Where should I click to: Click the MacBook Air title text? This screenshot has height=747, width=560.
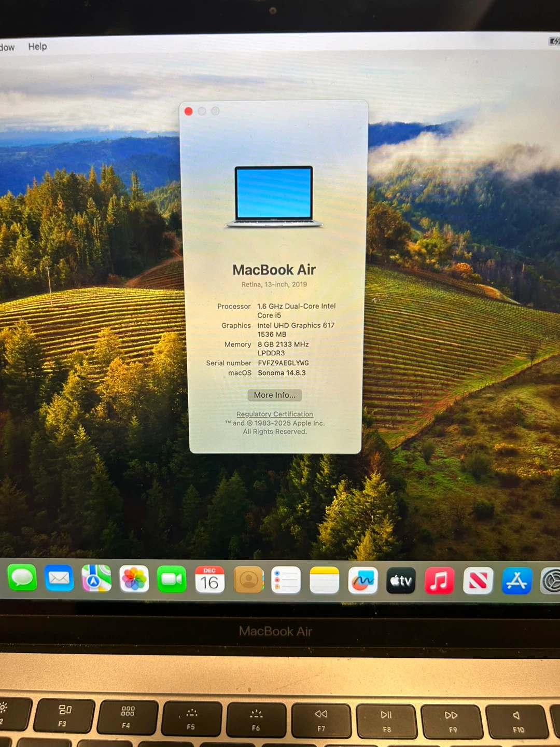(274, 270)
